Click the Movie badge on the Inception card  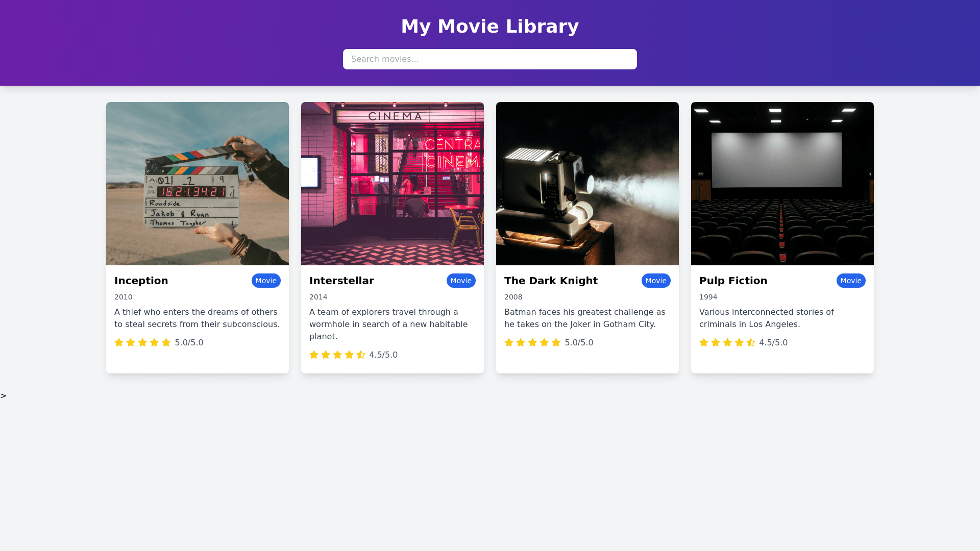266,281
